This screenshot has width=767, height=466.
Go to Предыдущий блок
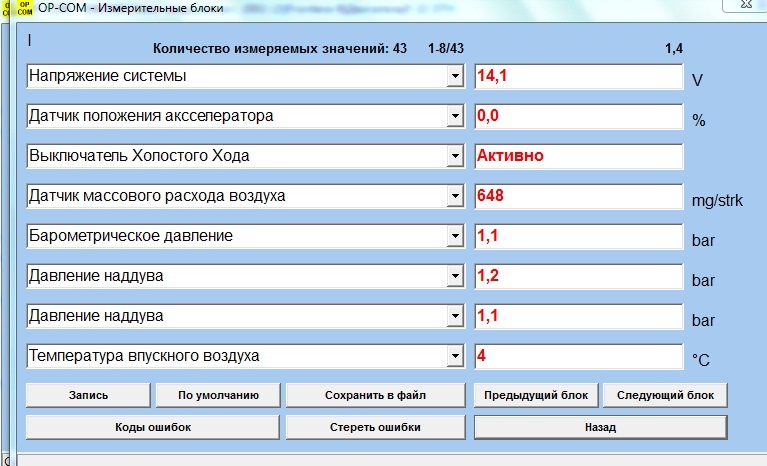(536, 395)
